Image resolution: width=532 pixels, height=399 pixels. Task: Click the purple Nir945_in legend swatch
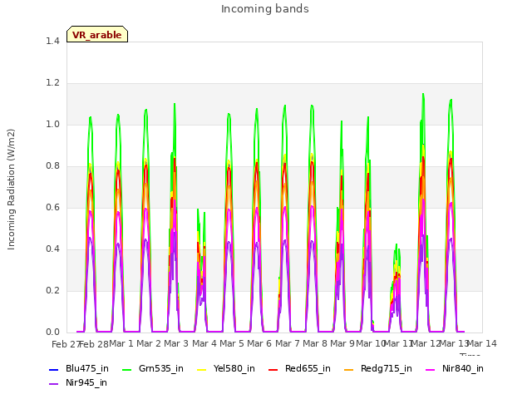pos(54,384)
